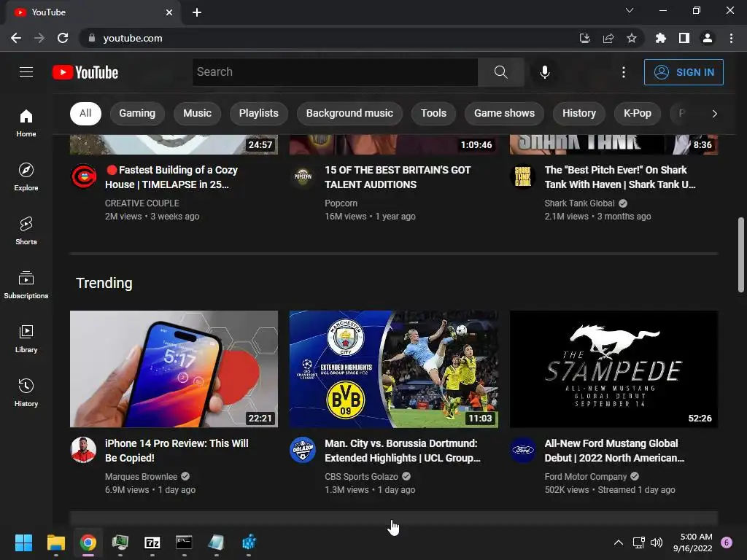This screenshot has height=560, width=747.
Task: Open Marques Brownlee channel link
Action: click(x=141, y=477)
